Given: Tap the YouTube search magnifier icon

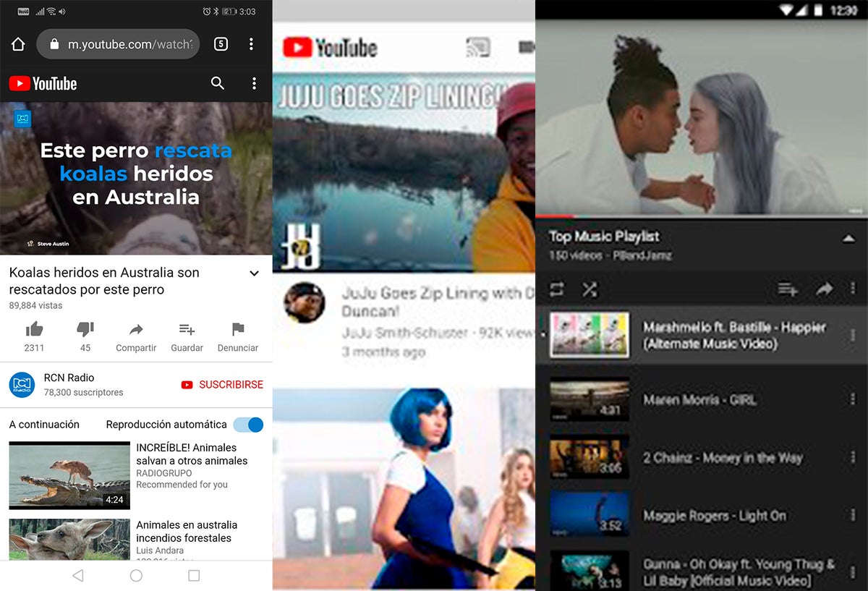Looking at the screenshot, I should 218,83.
